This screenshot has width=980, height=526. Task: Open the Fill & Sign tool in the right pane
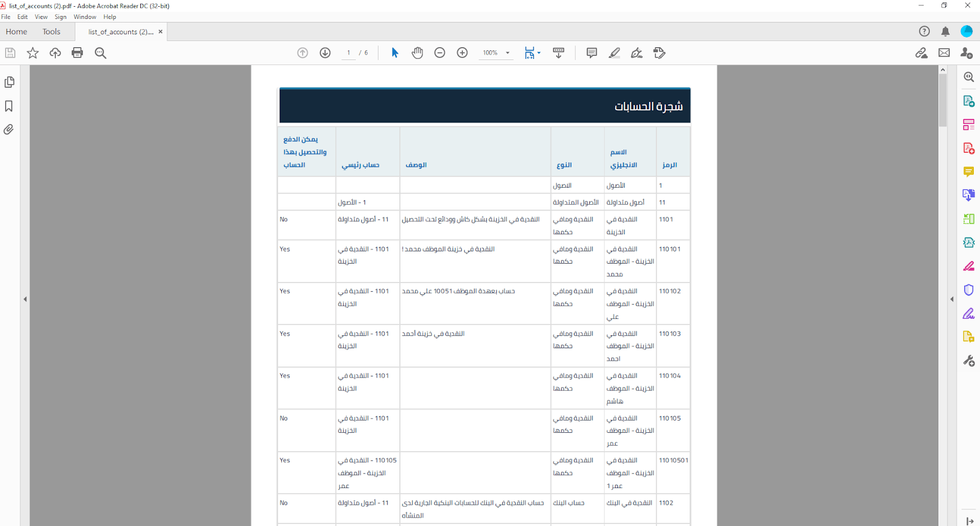968,313
